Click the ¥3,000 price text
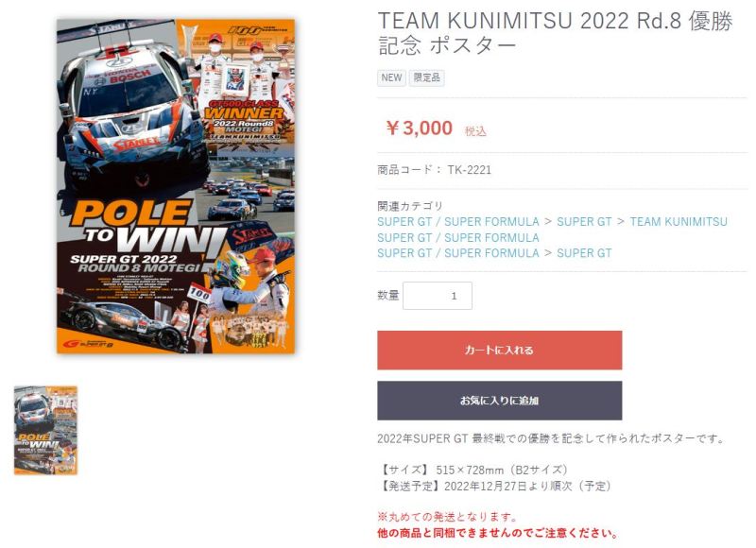 (419, 128)
